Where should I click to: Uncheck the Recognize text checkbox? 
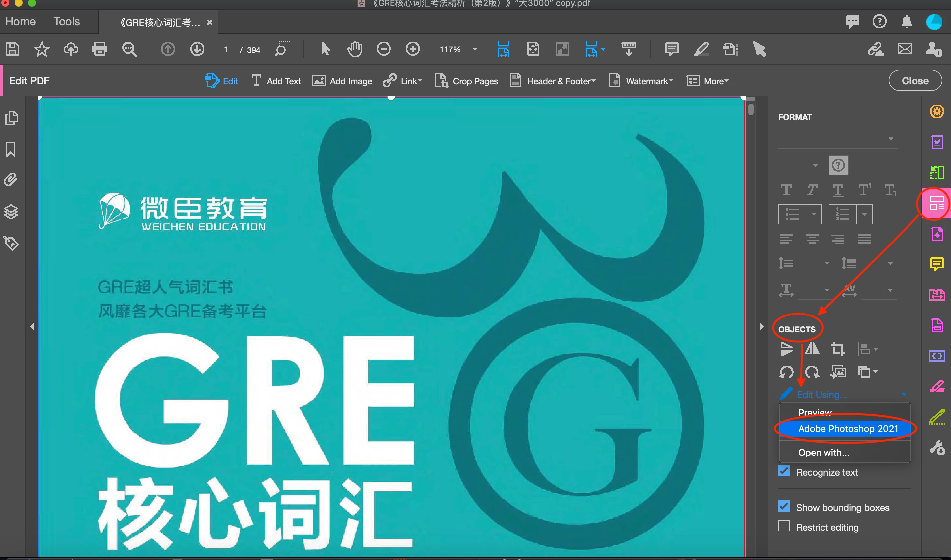coord(784,471)
